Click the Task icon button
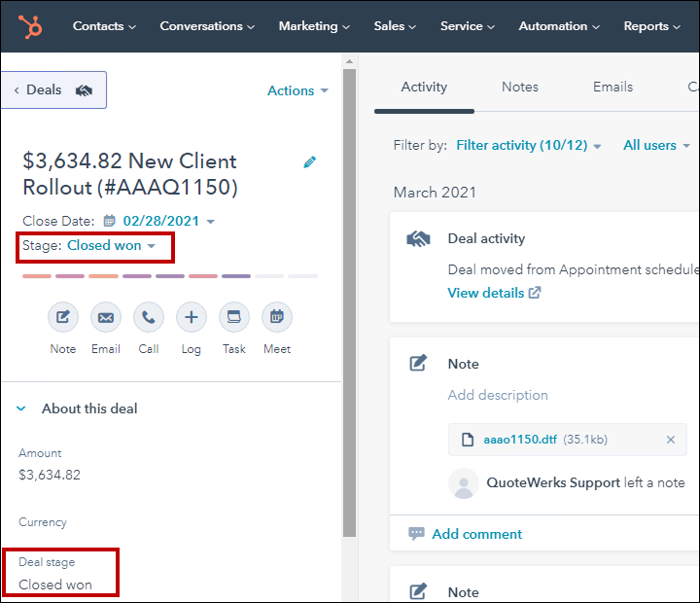Viewport: 700px width, 603px height. click(x=234, y=317)
